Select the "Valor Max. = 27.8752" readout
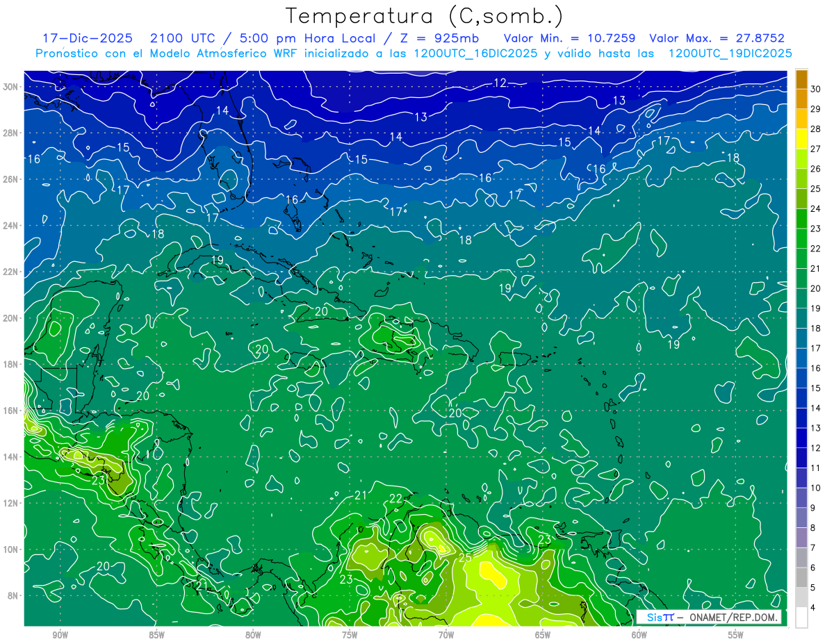 coord(717,39)
